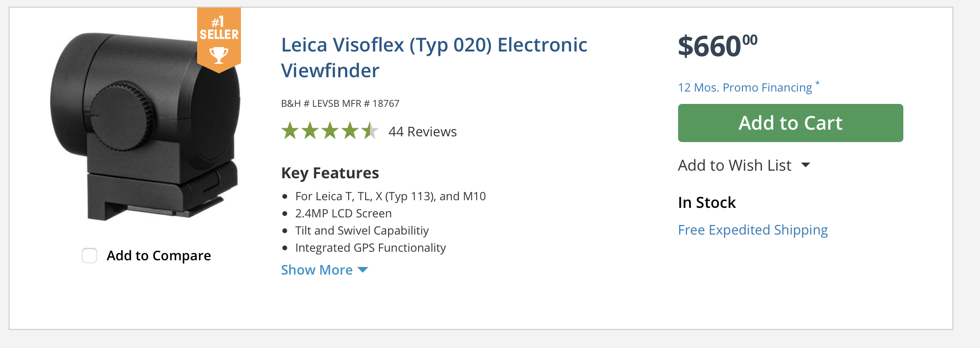Click the Add to Compare label
The image size is (980, 348).
point(159,256)
